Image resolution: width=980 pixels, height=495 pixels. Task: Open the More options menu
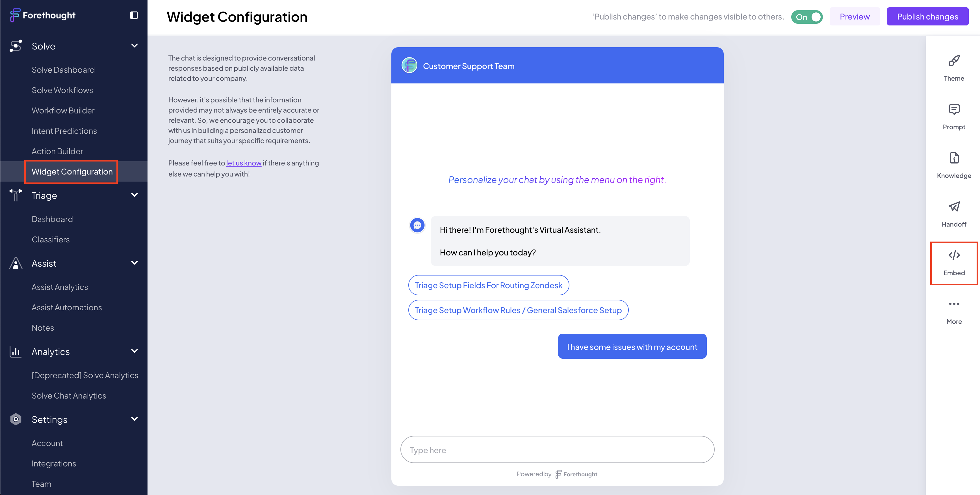point(954,304)
